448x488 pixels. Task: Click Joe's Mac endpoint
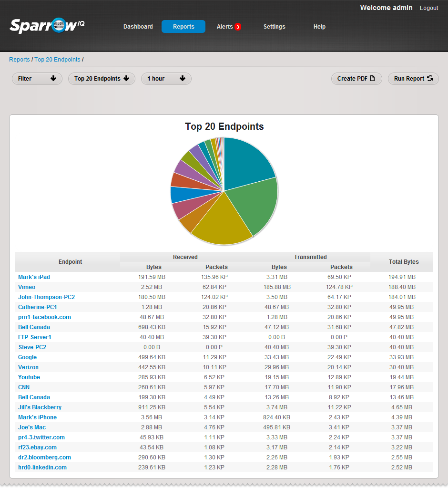tap(32, 427)
